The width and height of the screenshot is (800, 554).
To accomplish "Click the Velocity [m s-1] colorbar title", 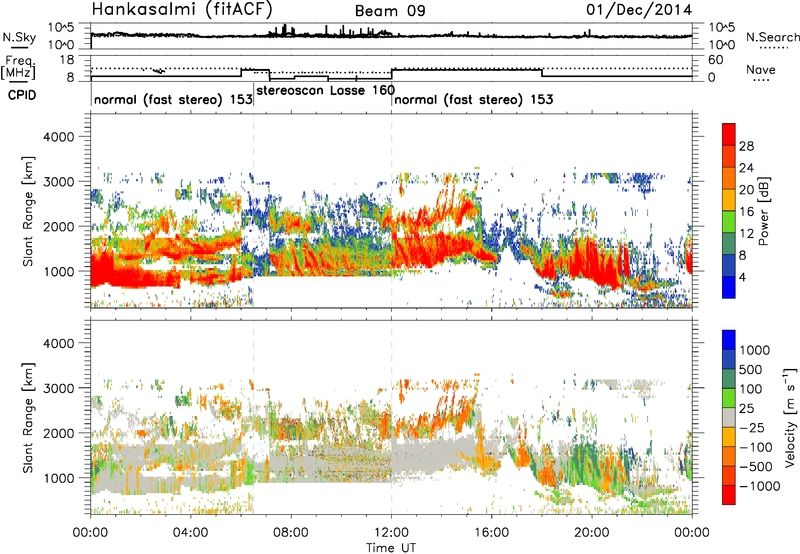I will coord(790,417).
